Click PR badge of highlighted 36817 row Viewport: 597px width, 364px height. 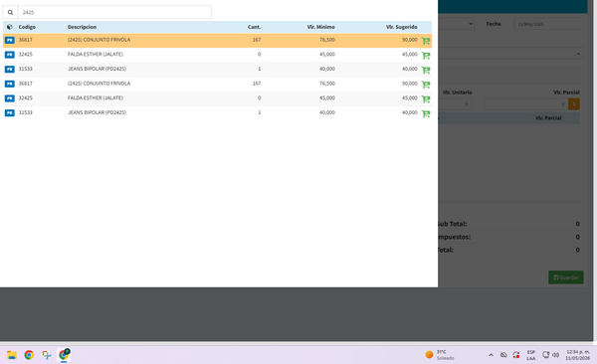[x=10, y=40]
